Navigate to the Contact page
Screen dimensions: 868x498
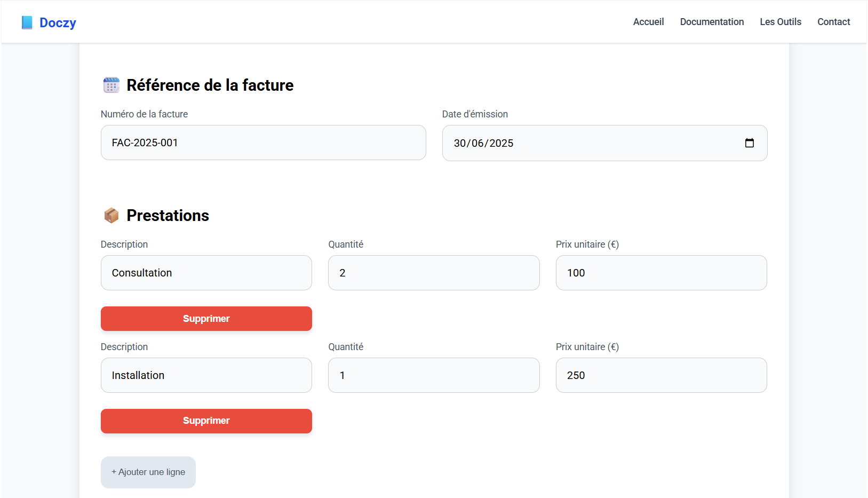(x=833, y=22)
